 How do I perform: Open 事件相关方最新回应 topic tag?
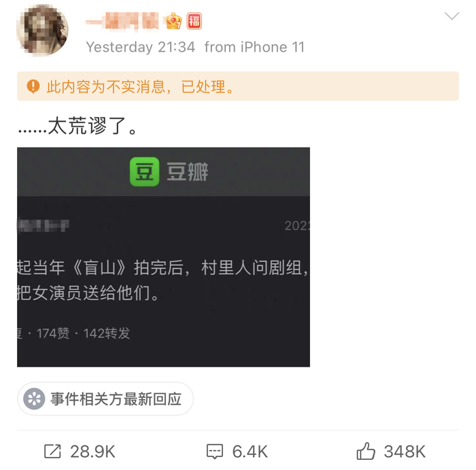[x=105, y=399]
